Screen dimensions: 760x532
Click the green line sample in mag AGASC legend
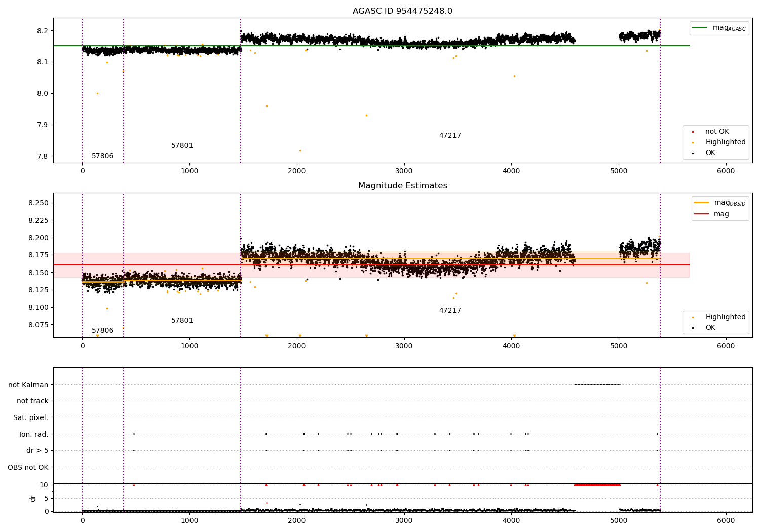[700, 28]
